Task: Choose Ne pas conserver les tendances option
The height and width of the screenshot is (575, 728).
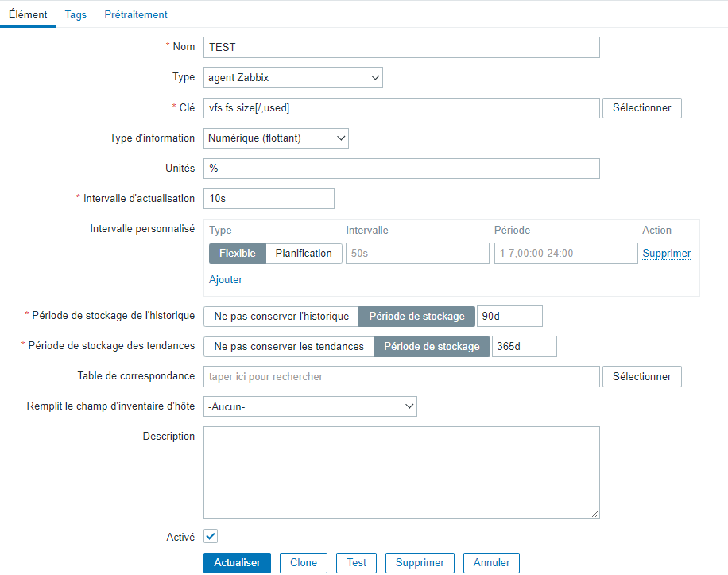Action: click(288, 347)
